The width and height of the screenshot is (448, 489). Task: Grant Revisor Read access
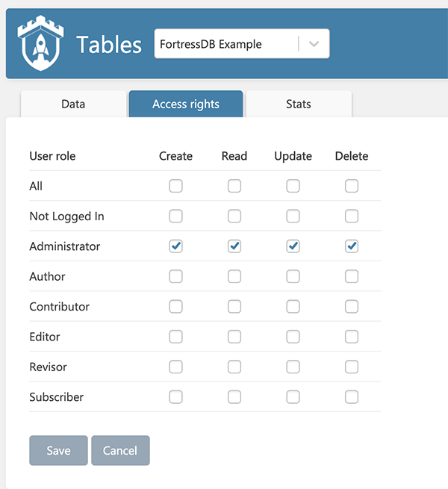click(234, 367)
